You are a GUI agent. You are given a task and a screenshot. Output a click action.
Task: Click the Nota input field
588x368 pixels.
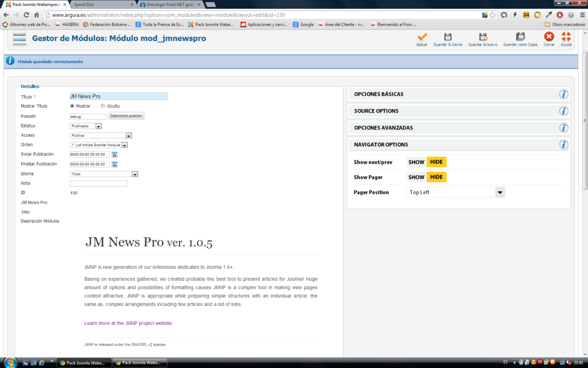coord(99,183)
